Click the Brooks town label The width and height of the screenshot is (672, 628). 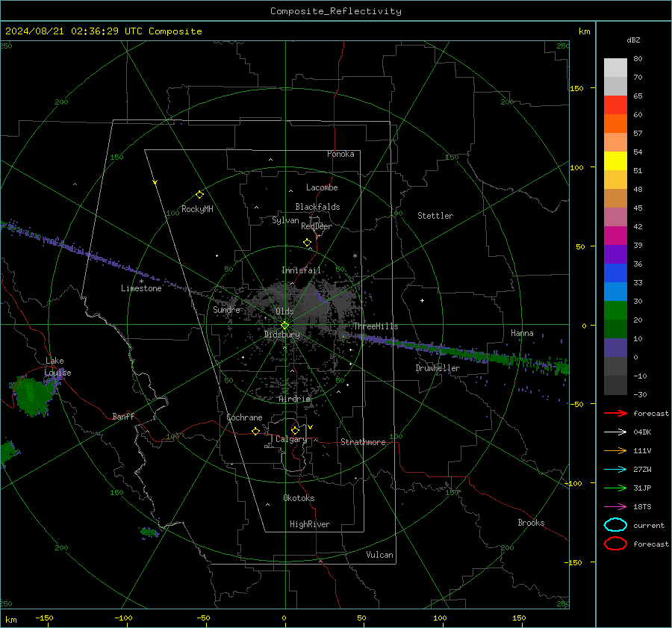[x=531, y=523]
